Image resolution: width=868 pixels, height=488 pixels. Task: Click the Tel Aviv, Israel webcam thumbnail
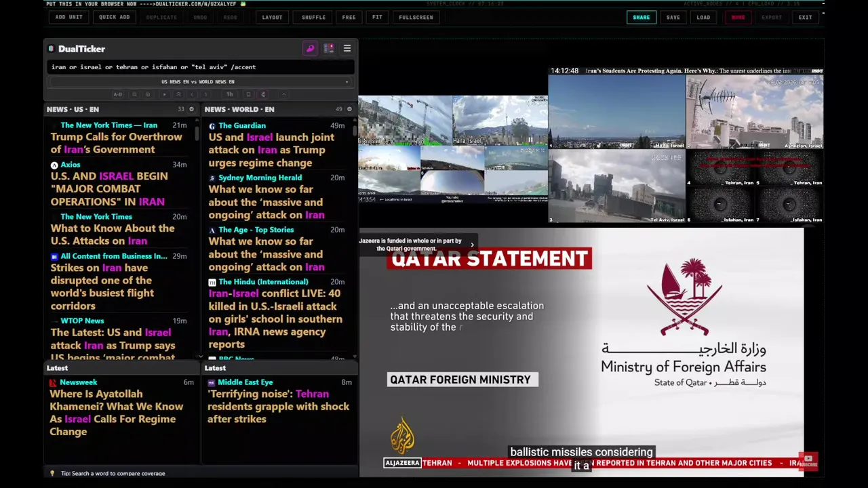[x=616, y=186]
